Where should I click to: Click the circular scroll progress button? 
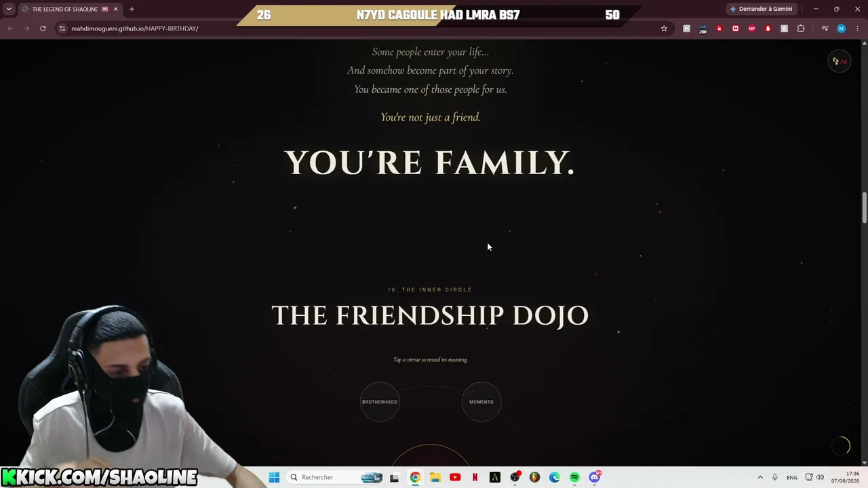coord(841,445)
